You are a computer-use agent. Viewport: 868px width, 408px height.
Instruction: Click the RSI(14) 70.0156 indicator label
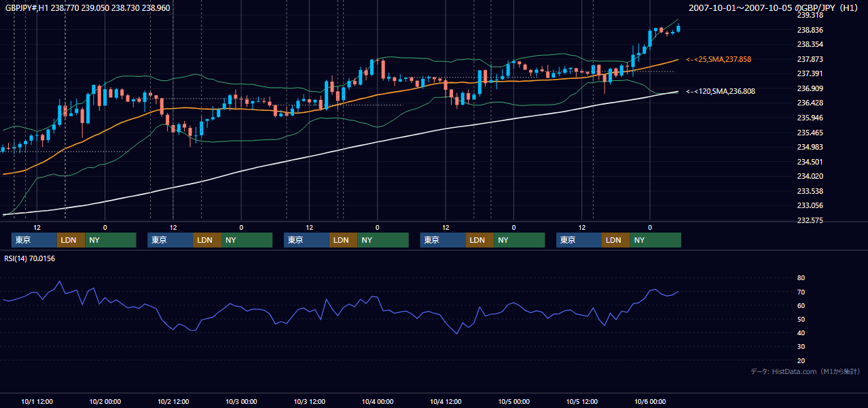(30, 258)
